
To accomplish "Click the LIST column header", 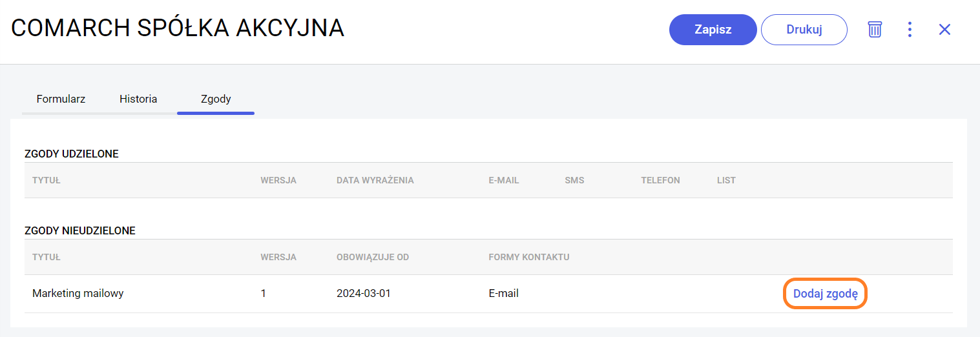I will point(726,181).
